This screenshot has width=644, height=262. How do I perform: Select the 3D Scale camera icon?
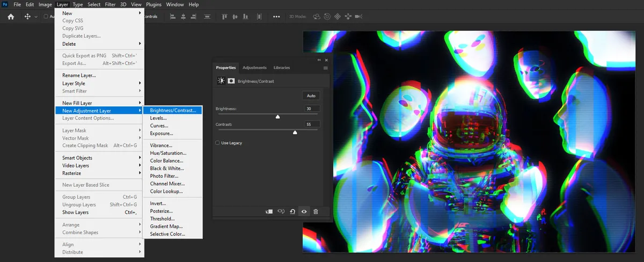point(359,17)
